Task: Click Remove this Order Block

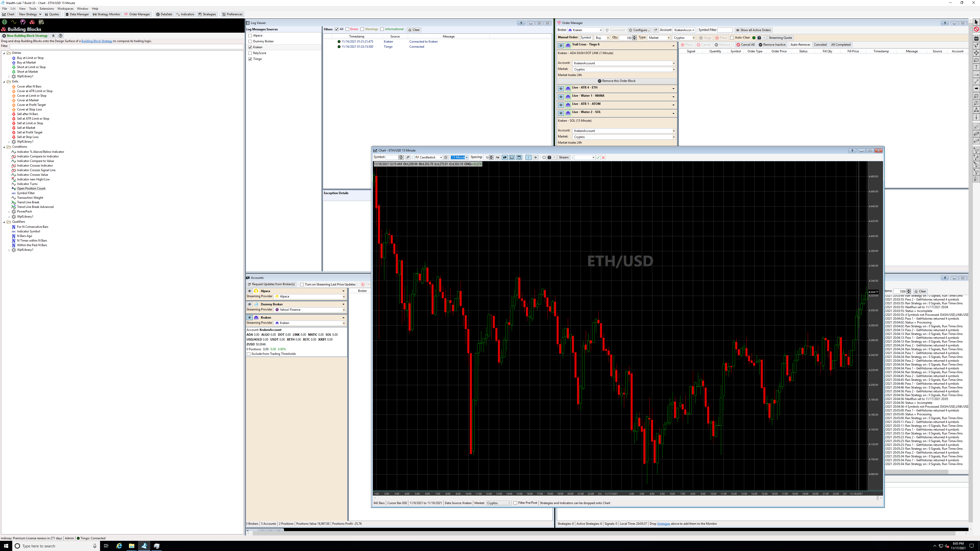Action: pos(617,81)
